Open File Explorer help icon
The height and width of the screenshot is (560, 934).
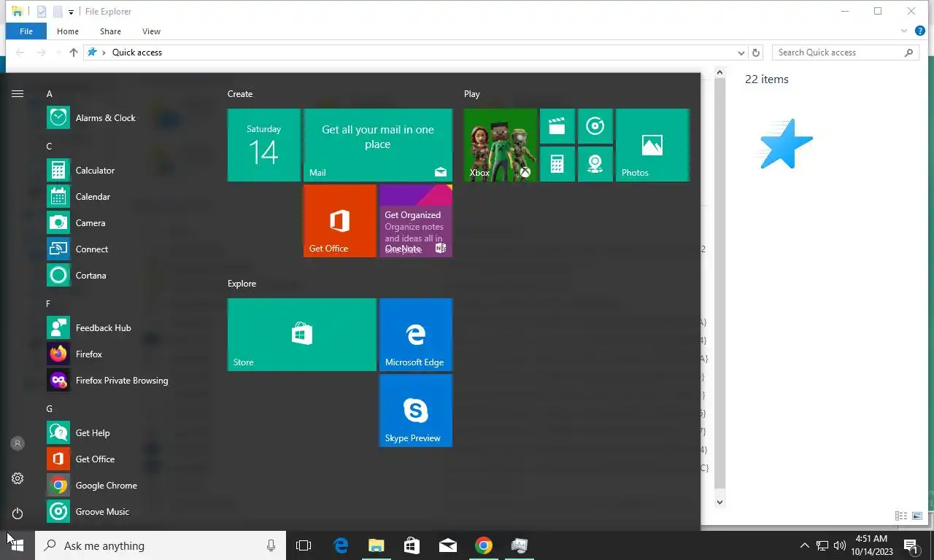point(920,31)
